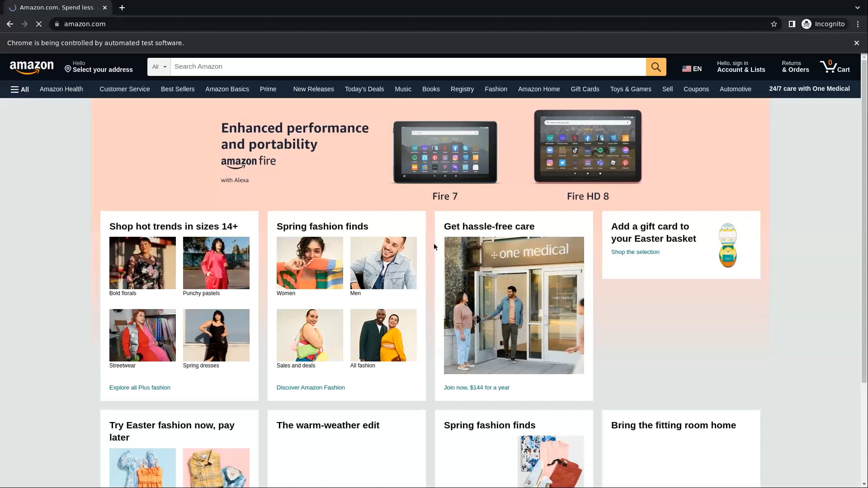Expand the All search category dropdown
Image resolution: width=868 pixels, height=488 pixels.
click(x=159, y=67)
